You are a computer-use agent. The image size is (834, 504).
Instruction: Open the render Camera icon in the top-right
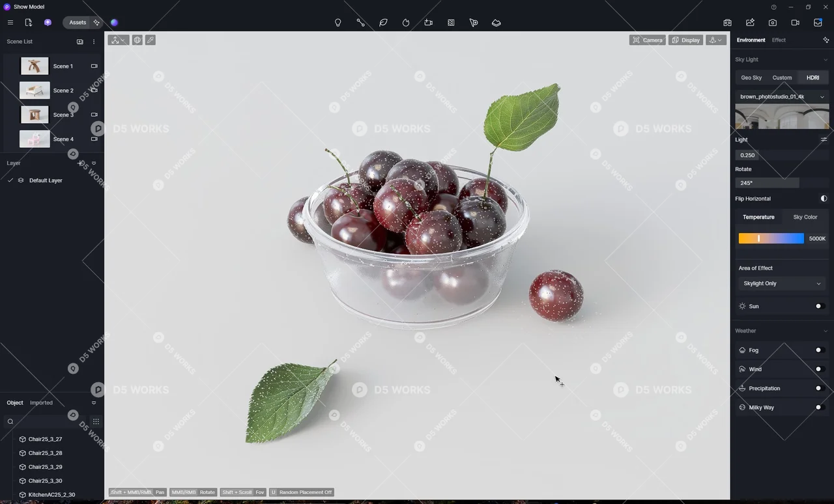[x=773, y=23]
